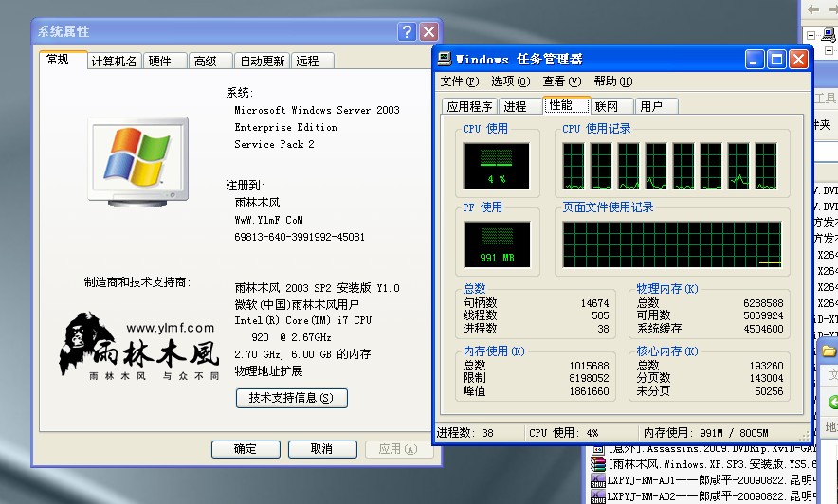This screenshot has height=504, width=838.
Task: Click the green back button in the right-edge window
Action: click(x=833, y=402)
